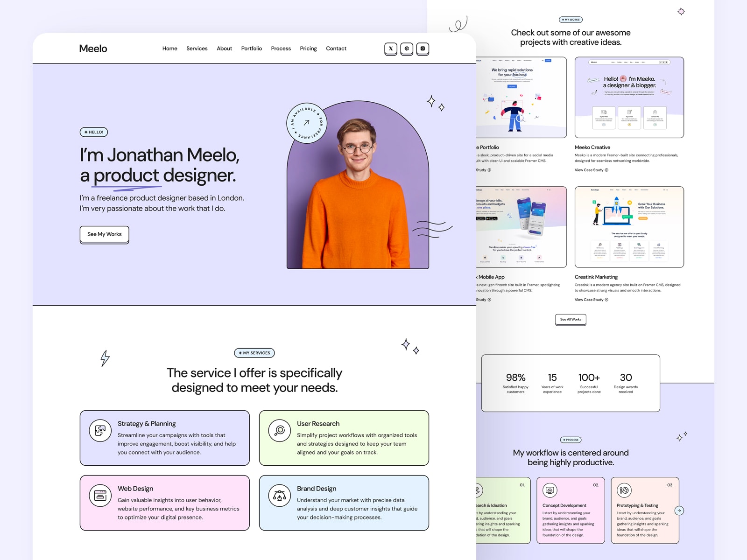Click the Meelo logo

click(x=93, y=49)
